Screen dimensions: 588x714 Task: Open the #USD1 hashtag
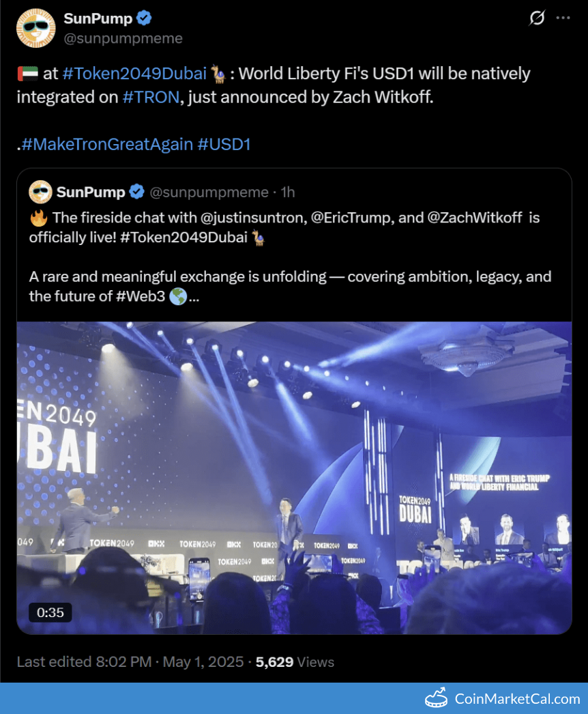[x=224, y=144]
